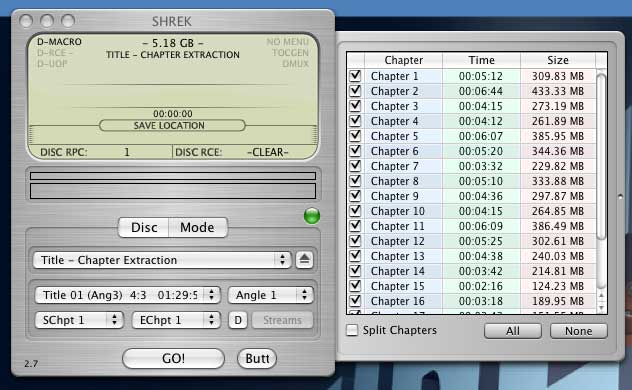Open the Title 01 (Ang3) selection dropdown

tap(127, 295)
